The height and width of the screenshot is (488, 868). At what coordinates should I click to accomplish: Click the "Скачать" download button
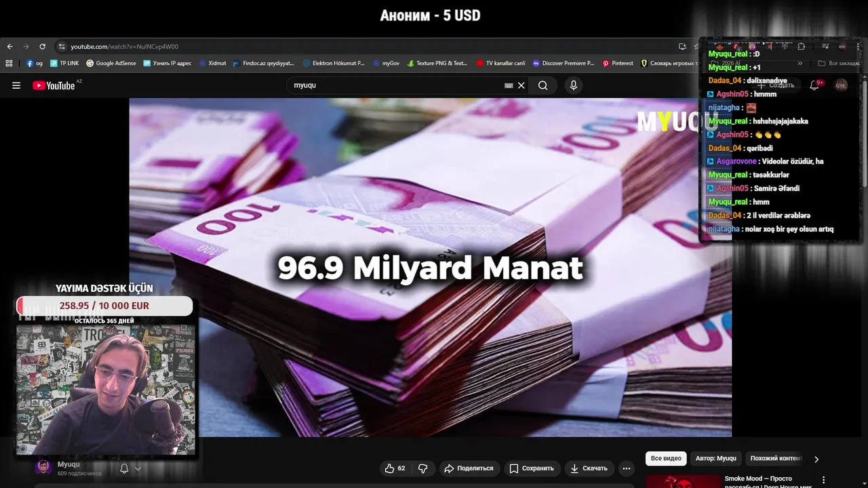point(589,468)
